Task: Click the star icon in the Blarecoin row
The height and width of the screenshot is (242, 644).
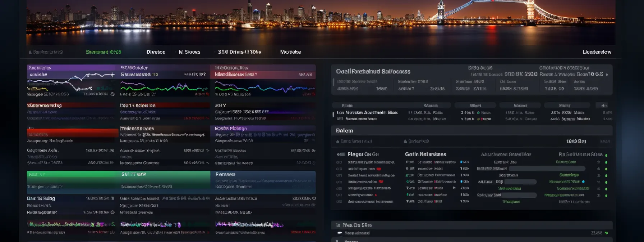Action: (x=599, y=162)
